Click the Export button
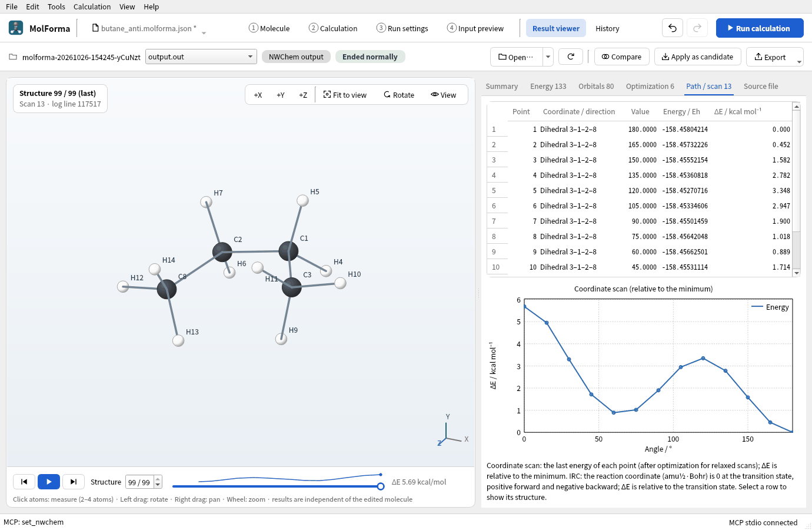Viewport: 812px width, 530px height. coord(770,57)
